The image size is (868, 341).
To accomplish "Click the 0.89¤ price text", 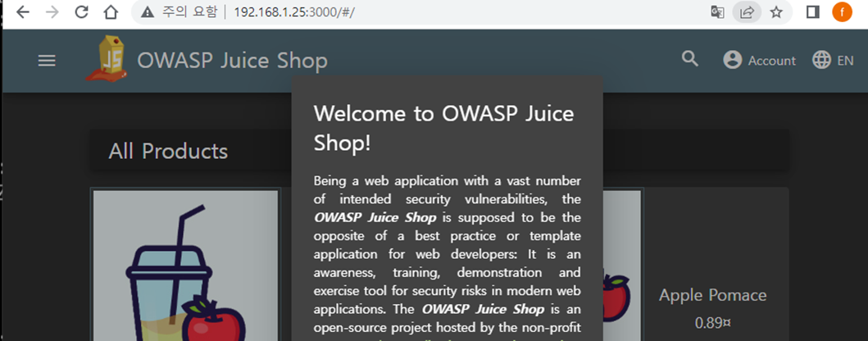I will pyautogui.click(x=712, y=323).
